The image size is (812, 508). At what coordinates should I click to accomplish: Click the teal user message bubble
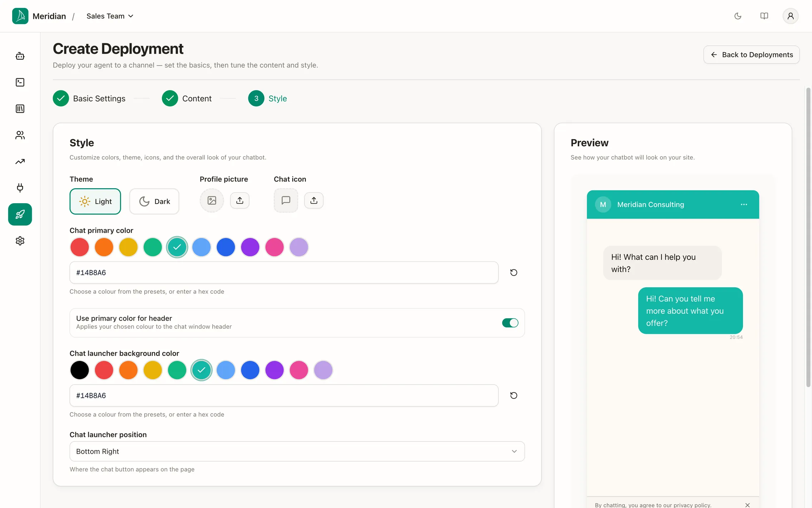click(690, 311)
